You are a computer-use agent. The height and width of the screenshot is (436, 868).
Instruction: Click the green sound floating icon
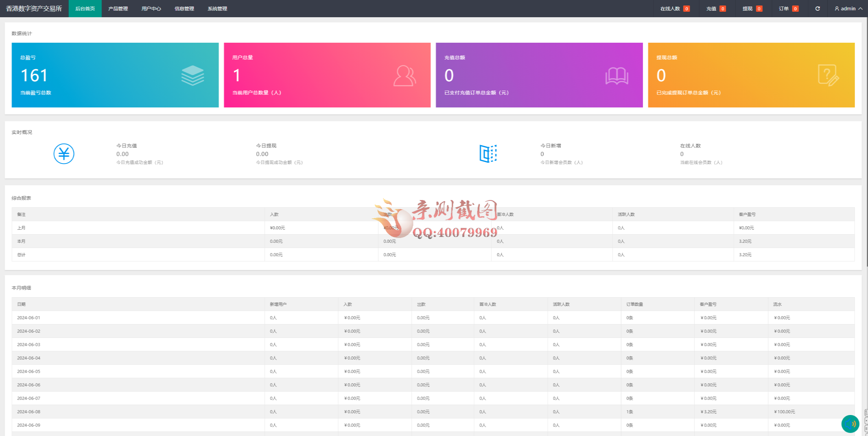pyautogui.click(x=850, y=424)
